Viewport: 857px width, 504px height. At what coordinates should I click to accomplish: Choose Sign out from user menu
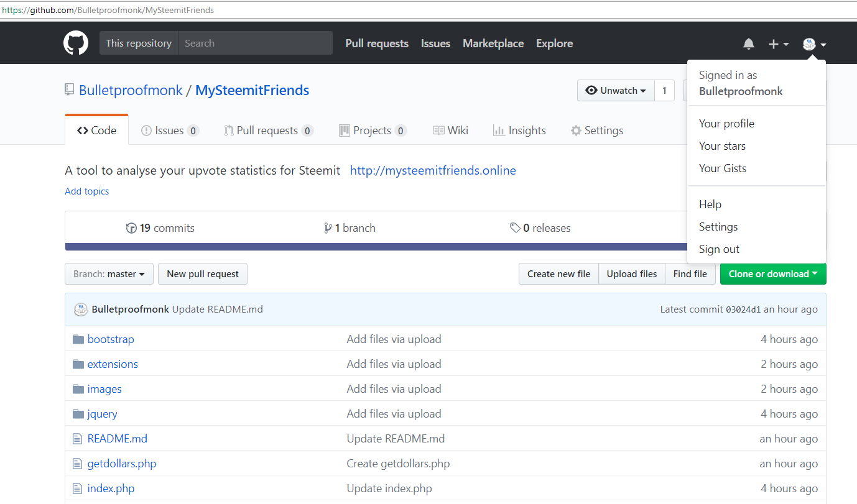[x=756, y=249]
